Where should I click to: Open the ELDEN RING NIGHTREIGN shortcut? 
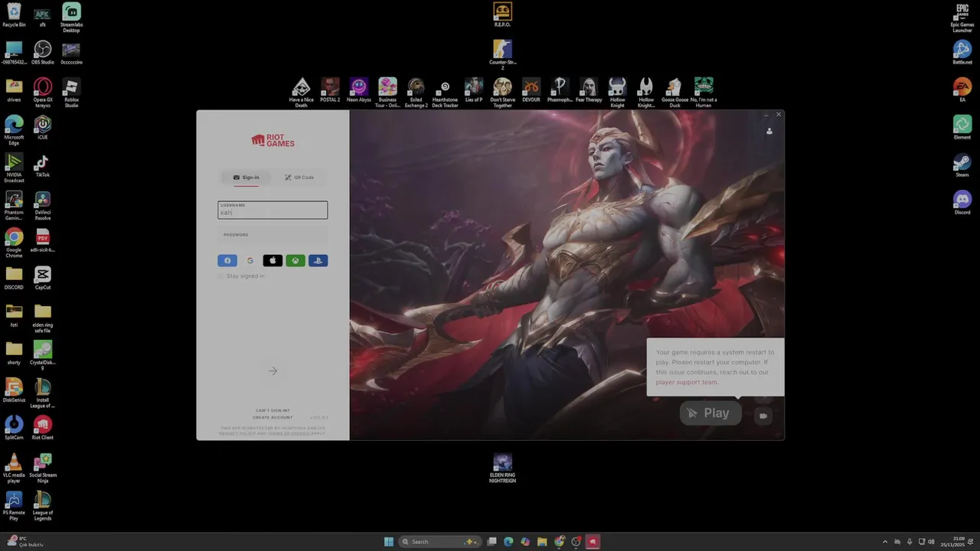[502, 468]
